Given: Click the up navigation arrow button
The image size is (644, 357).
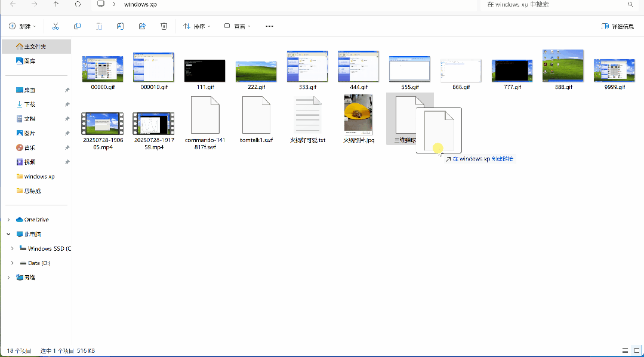Looking at the screenshot, I should pyautogui.click(x=56, y=5).
